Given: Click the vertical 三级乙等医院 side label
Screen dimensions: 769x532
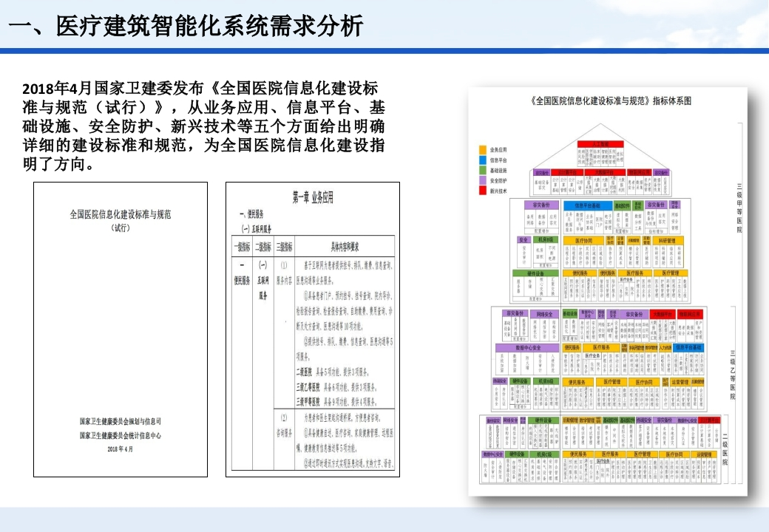Looking at the screenshot, I should (x=732, y=375).
